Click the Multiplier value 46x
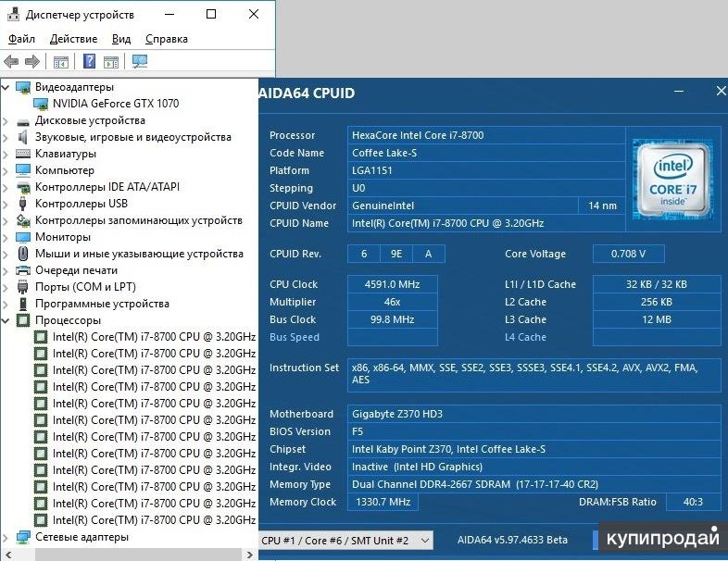This screenshot has height=561, width=728. 393,302
